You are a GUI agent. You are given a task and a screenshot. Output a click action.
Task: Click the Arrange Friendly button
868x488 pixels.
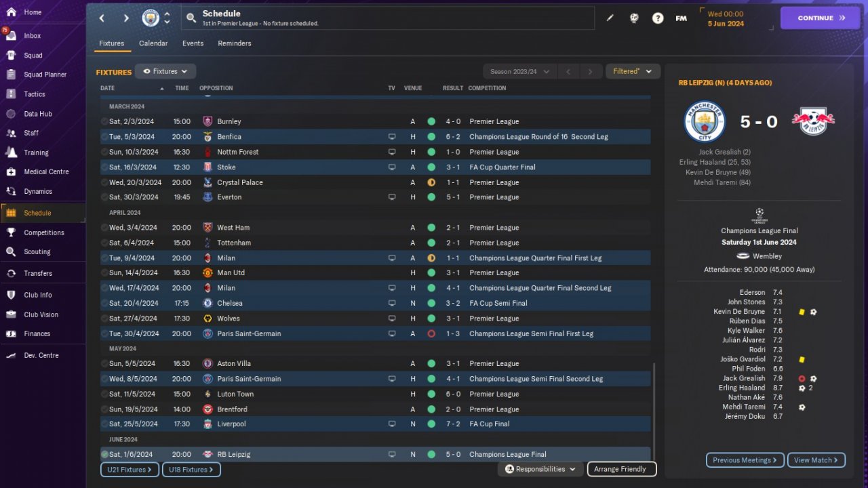point(622,469)
